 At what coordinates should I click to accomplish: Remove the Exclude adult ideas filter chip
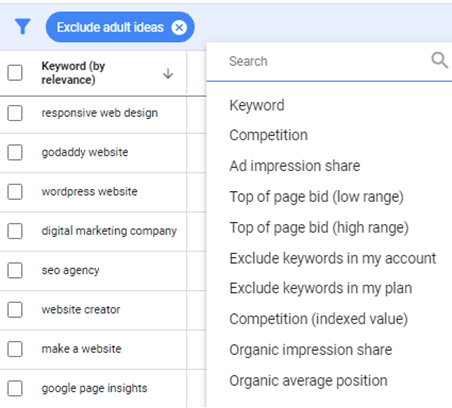(179, 27)
